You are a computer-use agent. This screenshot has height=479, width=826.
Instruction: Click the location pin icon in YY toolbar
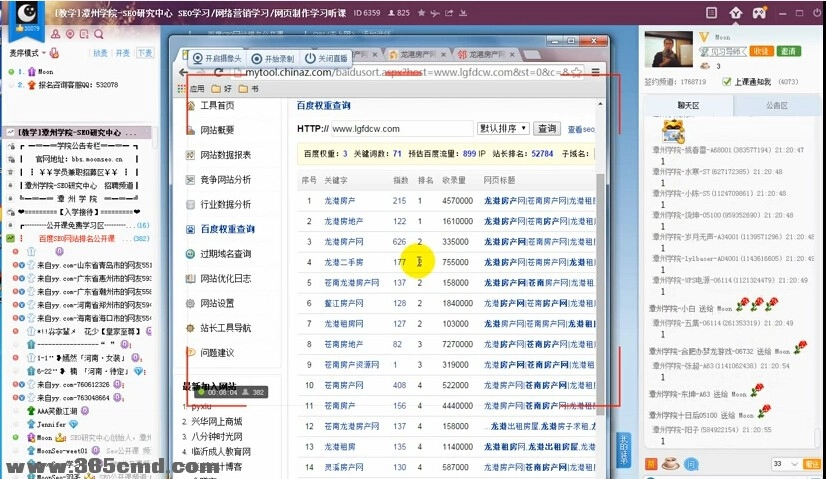(70, 34)
